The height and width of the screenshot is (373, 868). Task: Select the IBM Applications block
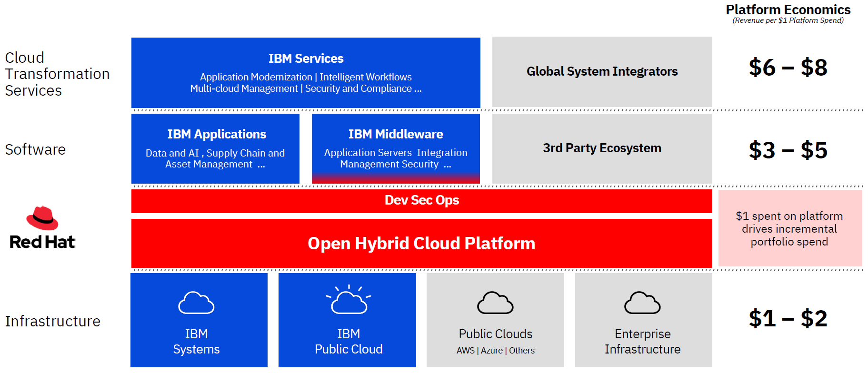point(215,148)
